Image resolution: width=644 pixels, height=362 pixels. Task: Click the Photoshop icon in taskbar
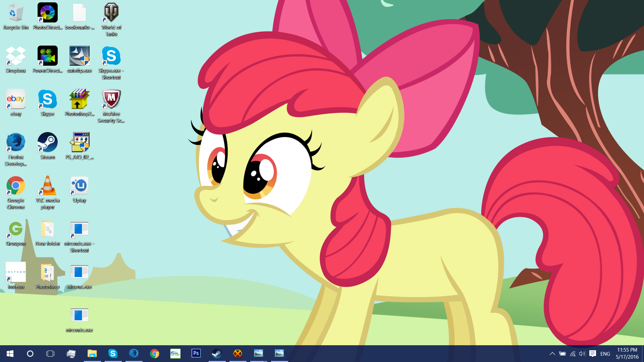(196, 353)
